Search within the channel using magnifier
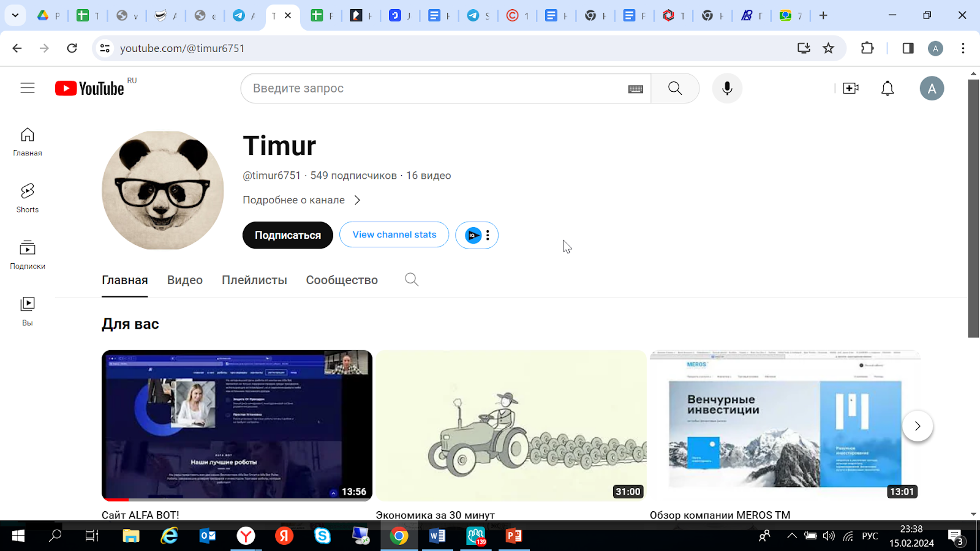 point(412,280)
